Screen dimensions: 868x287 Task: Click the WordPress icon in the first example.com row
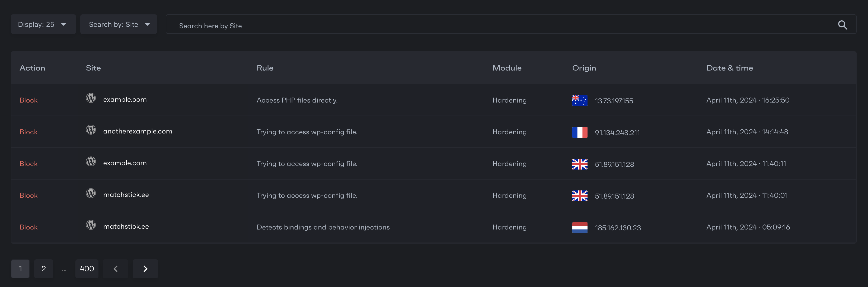click(x=91, y=98)
